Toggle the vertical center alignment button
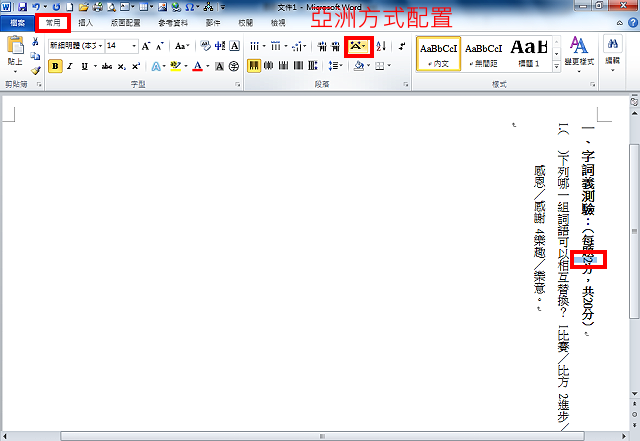The height and width of the screenshot is (441, 640). pyautogui.click(x=269, y=65)
